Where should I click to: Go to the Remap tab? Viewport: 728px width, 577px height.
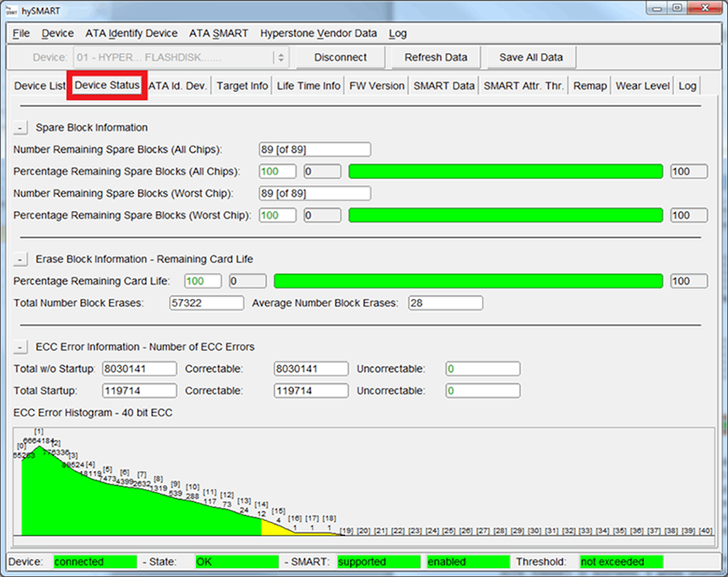point(590,86)
